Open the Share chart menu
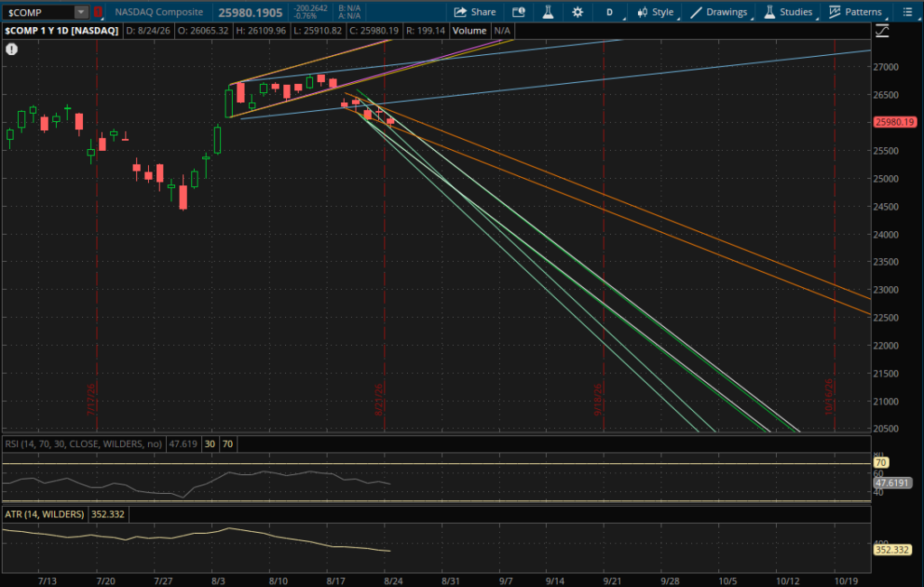The width and height of the screenshot is (924, 587). (x=475, y=12)
